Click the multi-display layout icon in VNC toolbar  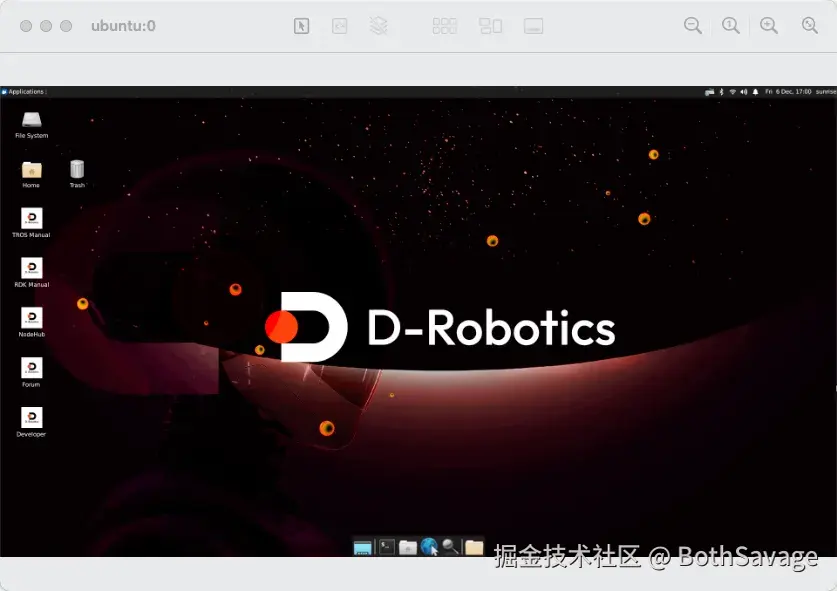(x=491, y=26)
